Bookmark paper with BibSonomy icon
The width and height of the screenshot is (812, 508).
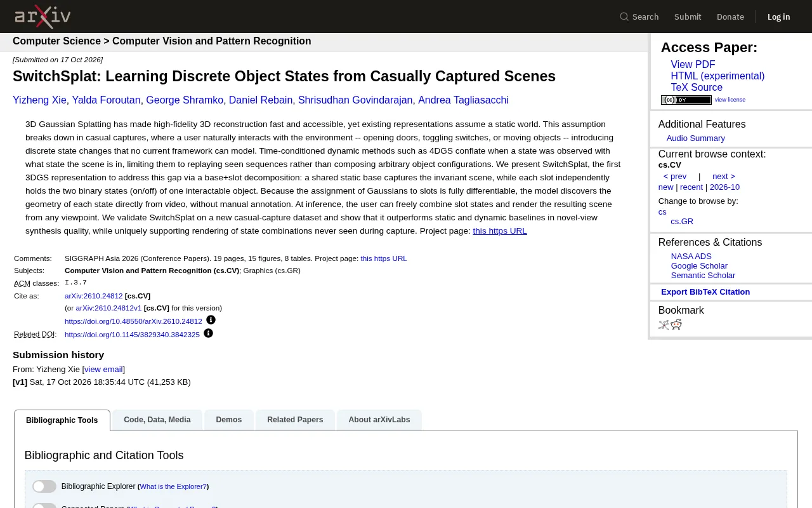664,325
